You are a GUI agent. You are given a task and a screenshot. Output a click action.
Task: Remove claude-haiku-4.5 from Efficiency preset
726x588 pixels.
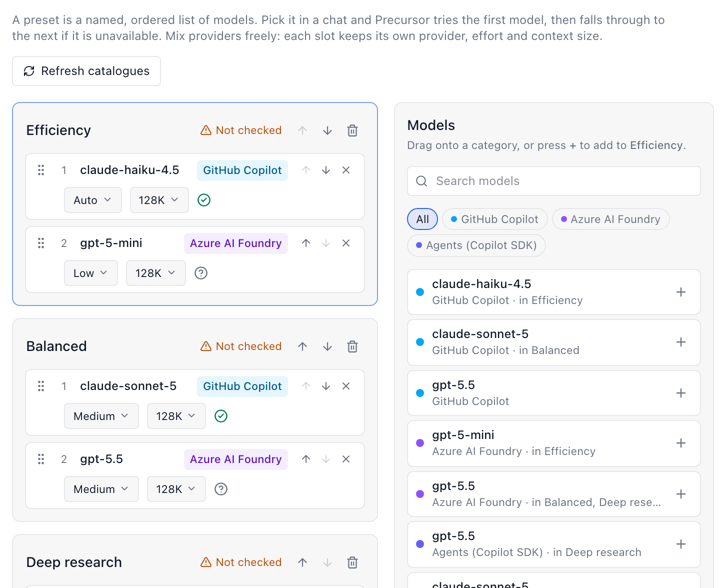tap(346, 170)
